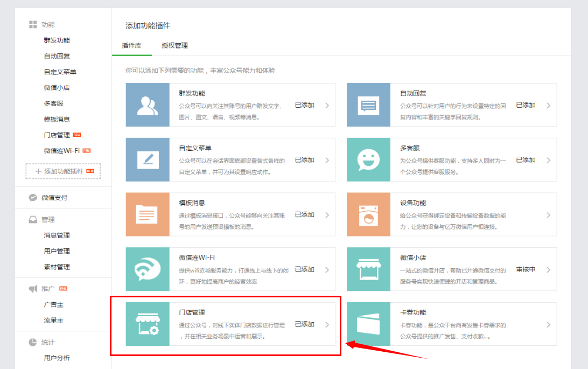The width and height of the screenshot is (588, 369).
Task: Open 自动回复 in the sidebar menu
Action: coord(57,56)
